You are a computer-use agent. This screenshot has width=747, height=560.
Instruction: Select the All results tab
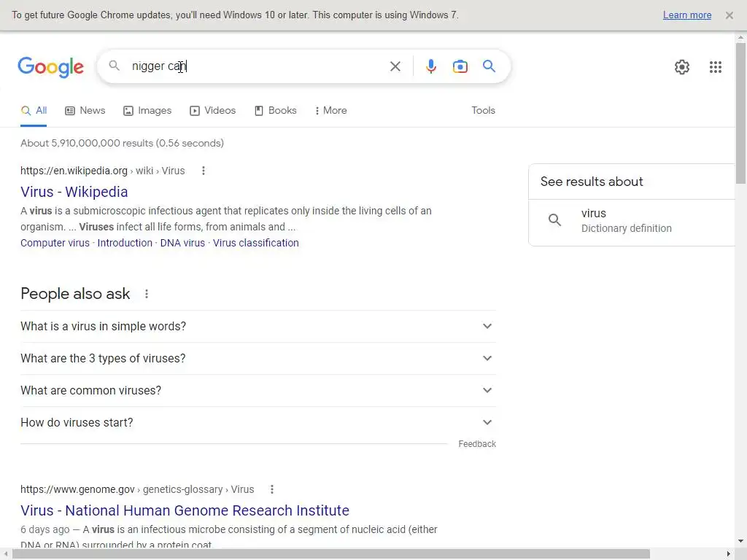(34, 111)
